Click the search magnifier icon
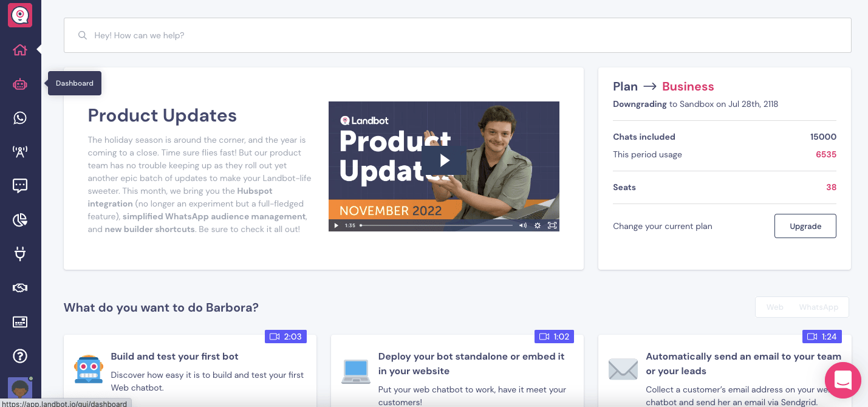 click(83, 35)
